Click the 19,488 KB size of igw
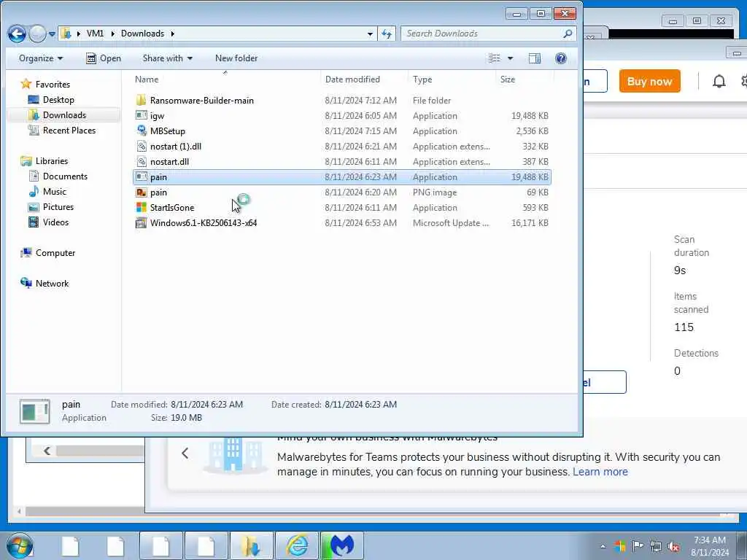 coord(530,116)
